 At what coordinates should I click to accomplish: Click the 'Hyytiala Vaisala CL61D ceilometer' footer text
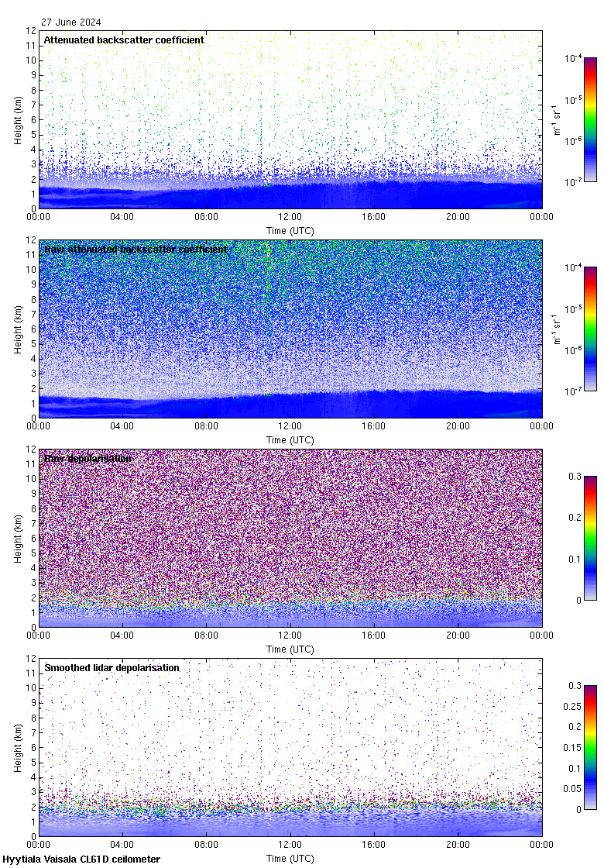click(x=81, y=859)
